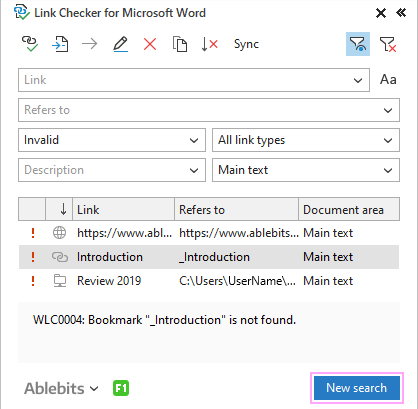Click the exclamation mark on ablebits row
Image resolution: width=418 pixels, height=409 pixels.
[x=33, y=233]
